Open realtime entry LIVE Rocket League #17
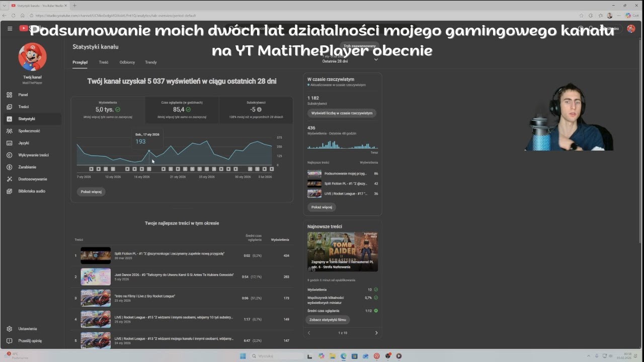Image resolution: width=644 pixels, height=362 pixels. tap(343, 194)
